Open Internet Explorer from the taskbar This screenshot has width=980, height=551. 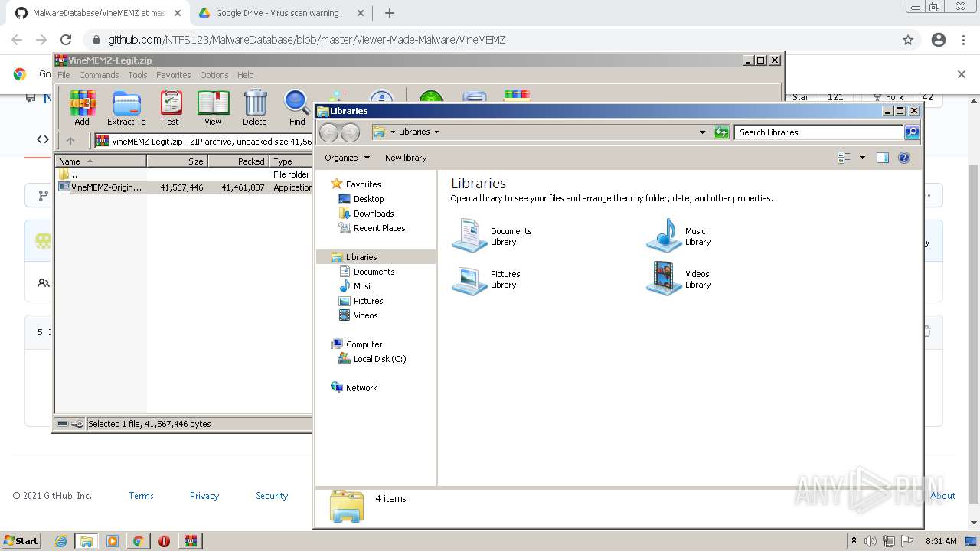(x=60, y=541)
